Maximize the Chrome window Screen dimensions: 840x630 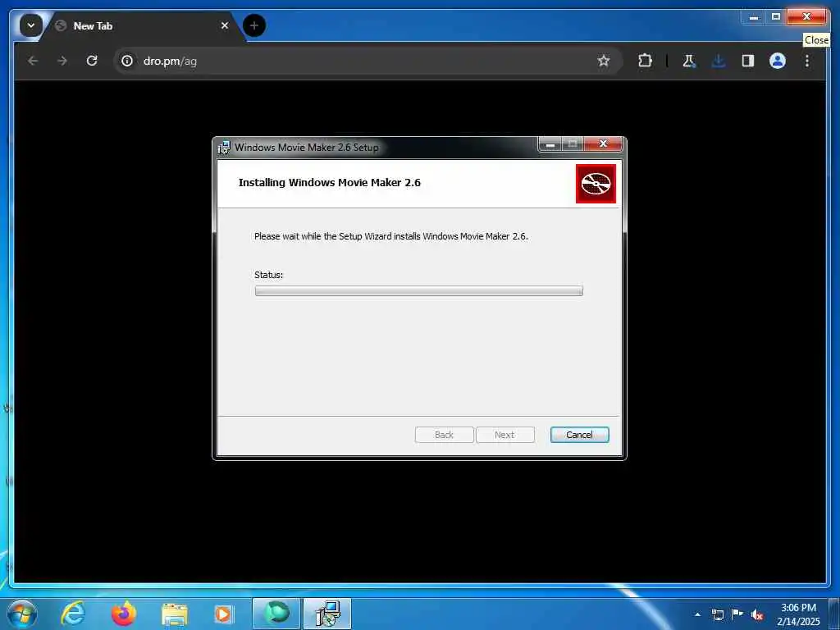click(x=776, y=17)
